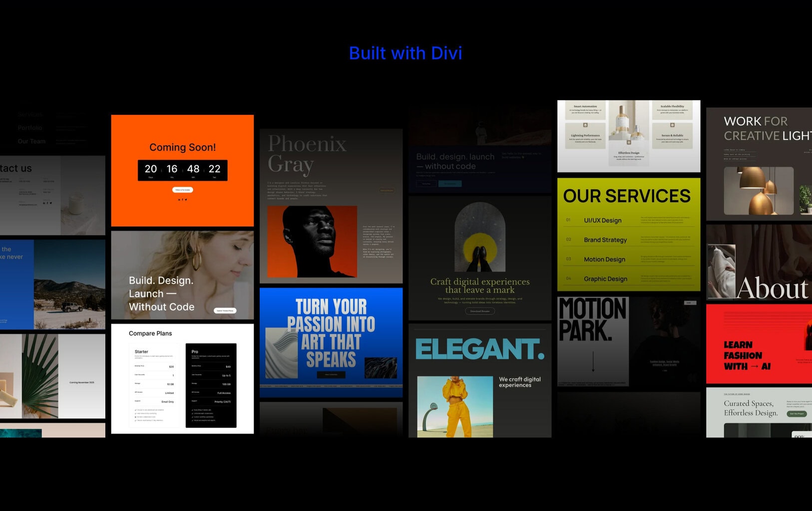
Task: Open the 'ELEGANT.' layout thumbnail
Action: coord(480,381)
